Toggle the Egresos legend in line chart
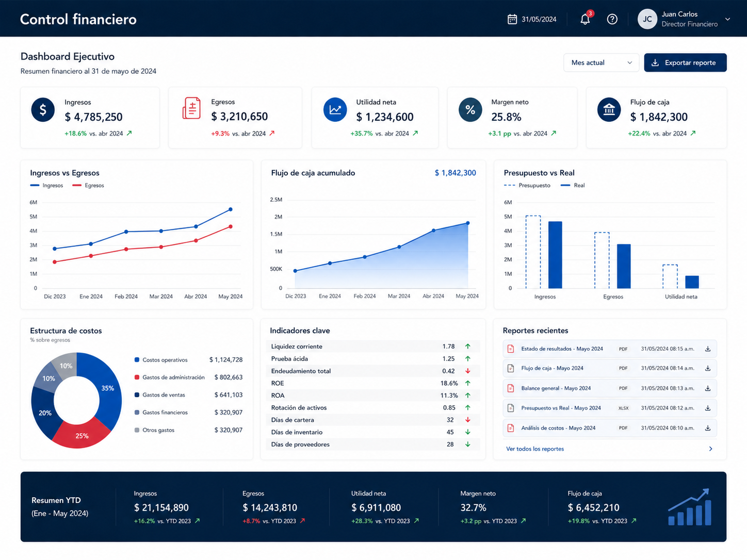This screenshot has height=560, width=747. coord(88,186)
